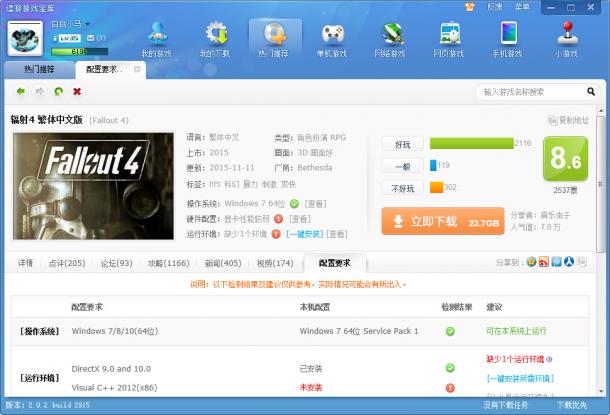This screenshot has height=415, width=610.
Task: Click the Fallout 4 cover image
Action: [93, 186]
